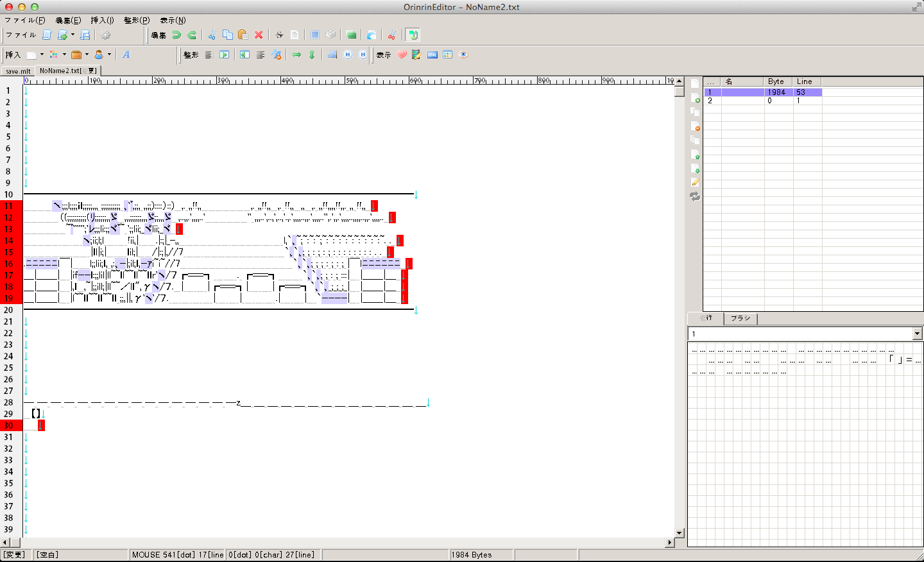
Task: Open dropdown arrow beside the person icon
Action: (110, 55)
